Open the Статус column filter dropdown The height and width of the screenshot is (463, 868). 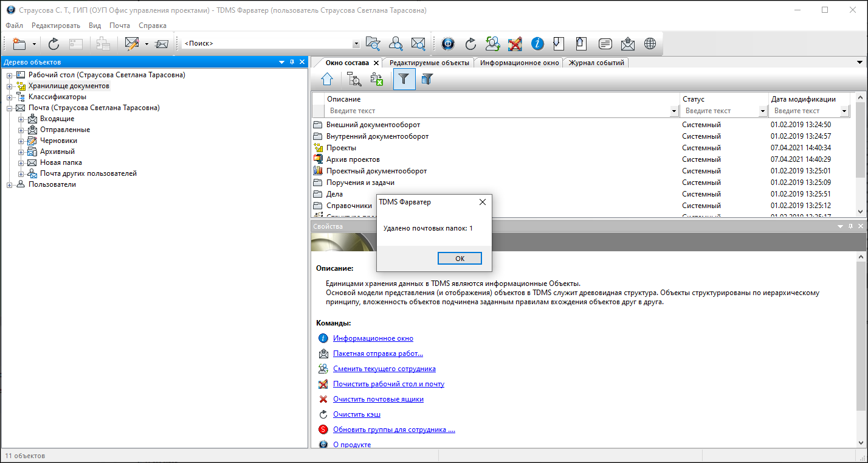click(763, 111)
